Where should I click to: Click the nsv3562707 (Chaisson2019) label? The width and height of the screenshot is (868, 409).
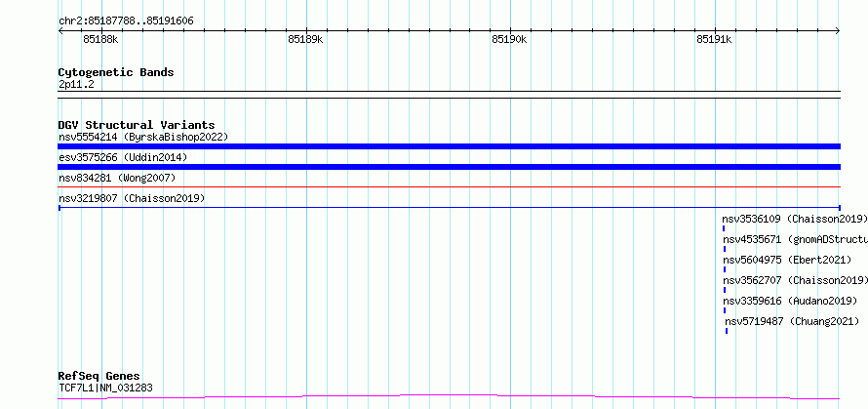(x=795, y=280)
